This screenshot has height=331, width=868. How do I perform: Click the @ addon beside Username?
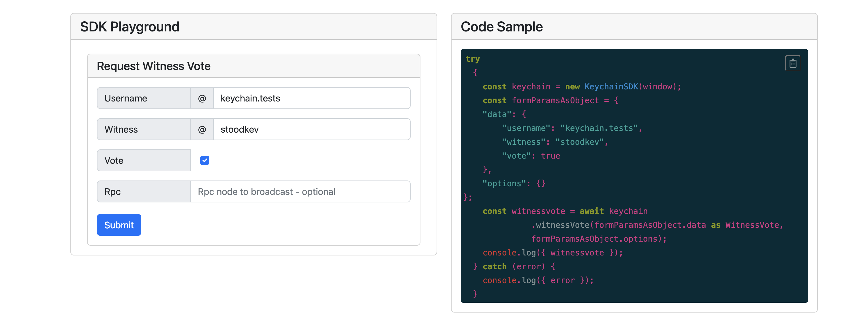202,98
